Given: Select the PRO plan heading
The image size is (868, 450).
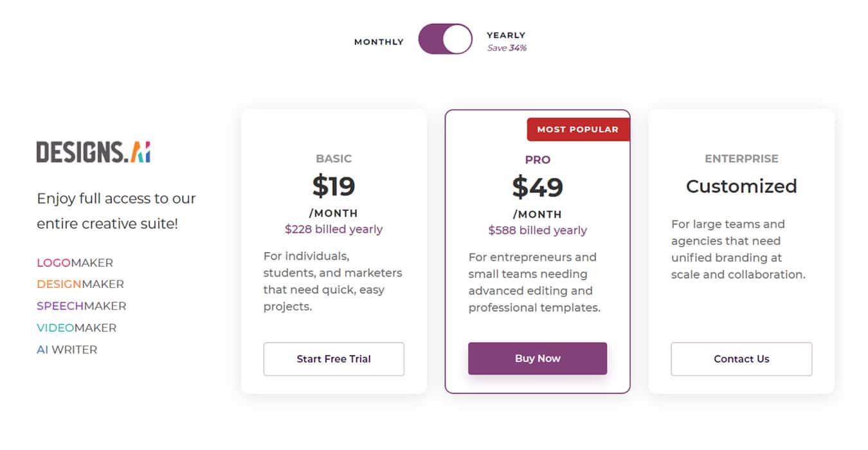Looking at the screenshot, I should (538, 160).
